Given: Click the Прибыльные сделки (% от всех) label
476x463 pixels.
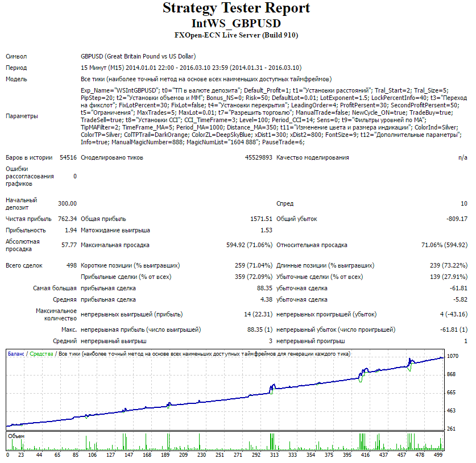Looking at the screenshot, I should (126, 277).
